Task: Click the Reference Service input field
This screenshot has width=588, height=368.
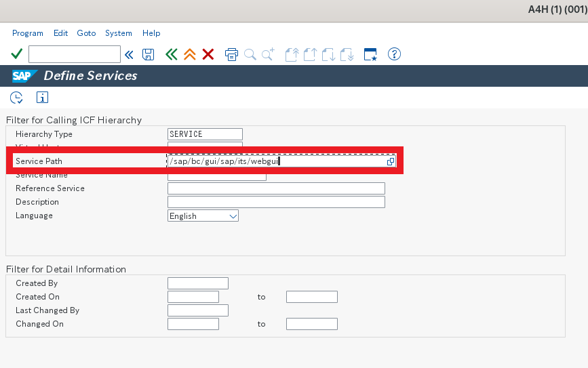Action: (277, 188)
